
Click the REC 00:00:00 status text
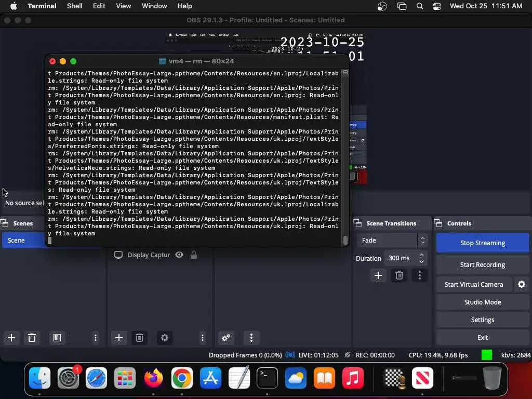coord(375,355)
